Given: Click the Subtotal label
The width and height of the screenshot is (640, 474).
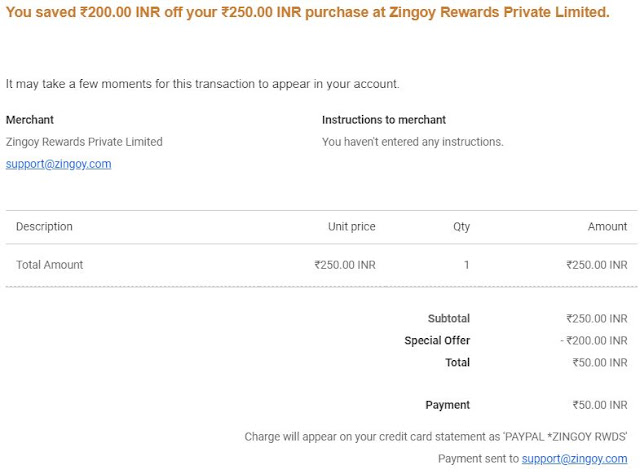Looking at the screenshot, I should click(x=449, y=318).
